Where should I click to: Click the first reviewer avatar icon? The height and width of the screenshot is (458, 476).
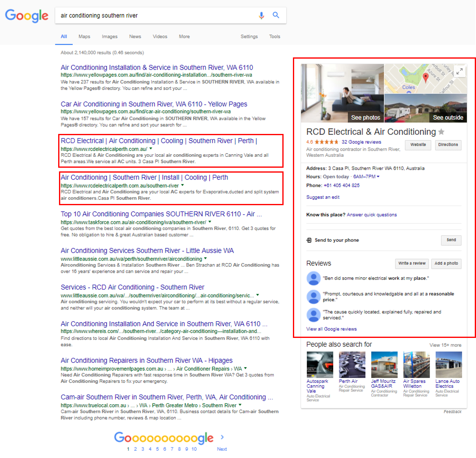pos(314,278)
